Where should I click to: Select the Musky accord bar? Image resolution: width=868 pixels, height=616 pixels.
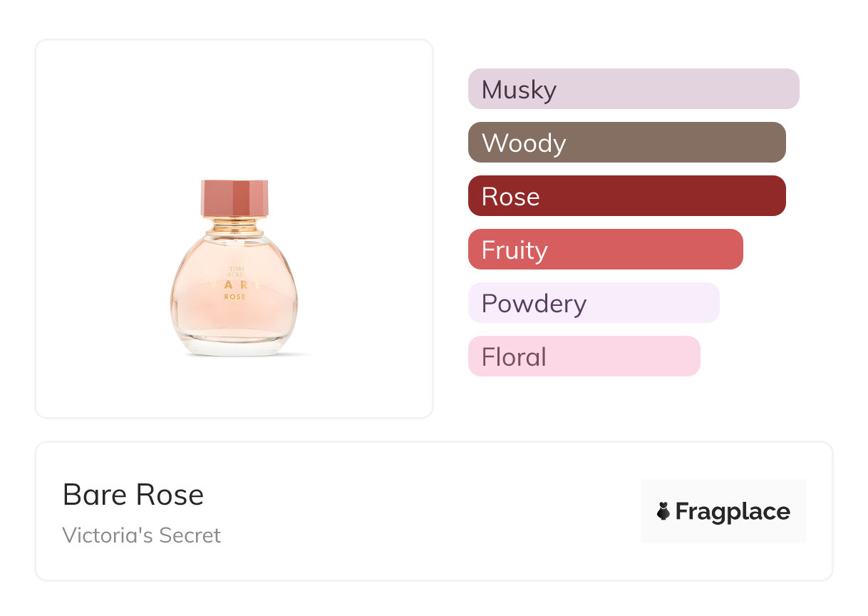click(x=633, y=89)
